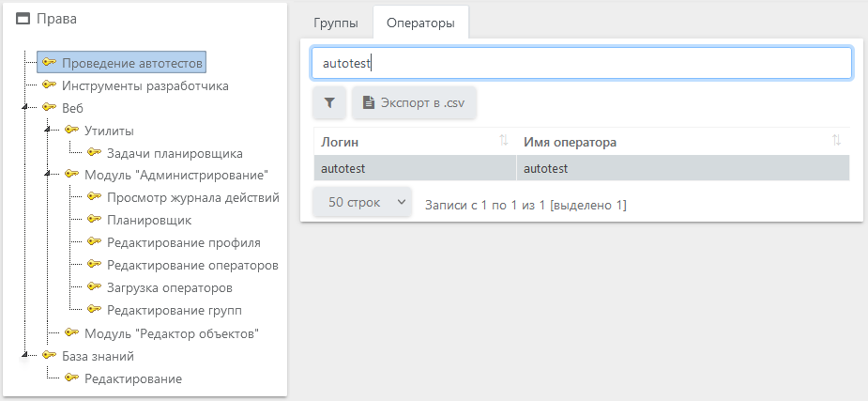Click the key icon beside Задачи планировщика
Image resolution: width=868 pixels, height=401 pixels.
pyautogui.click(x=94, y=153)
